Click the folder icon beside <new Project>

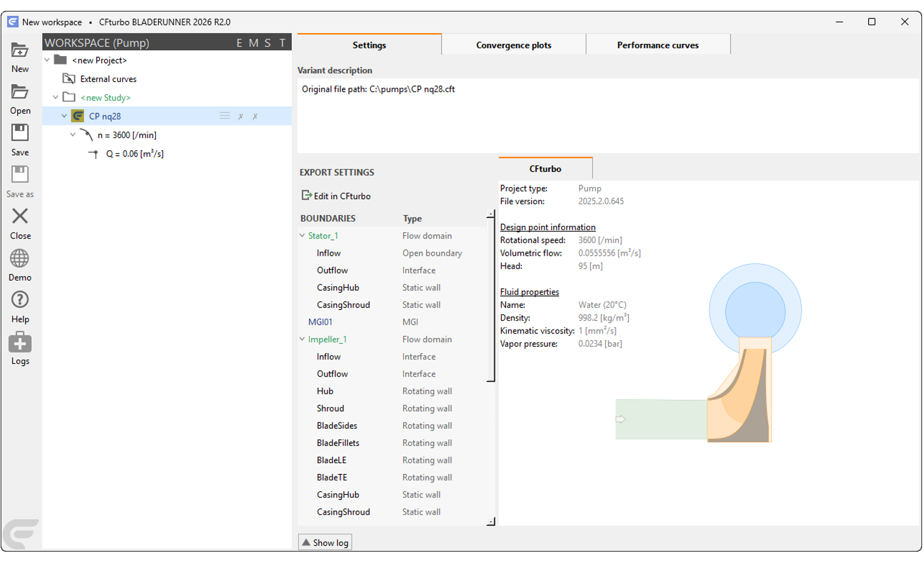coord(60,60)
